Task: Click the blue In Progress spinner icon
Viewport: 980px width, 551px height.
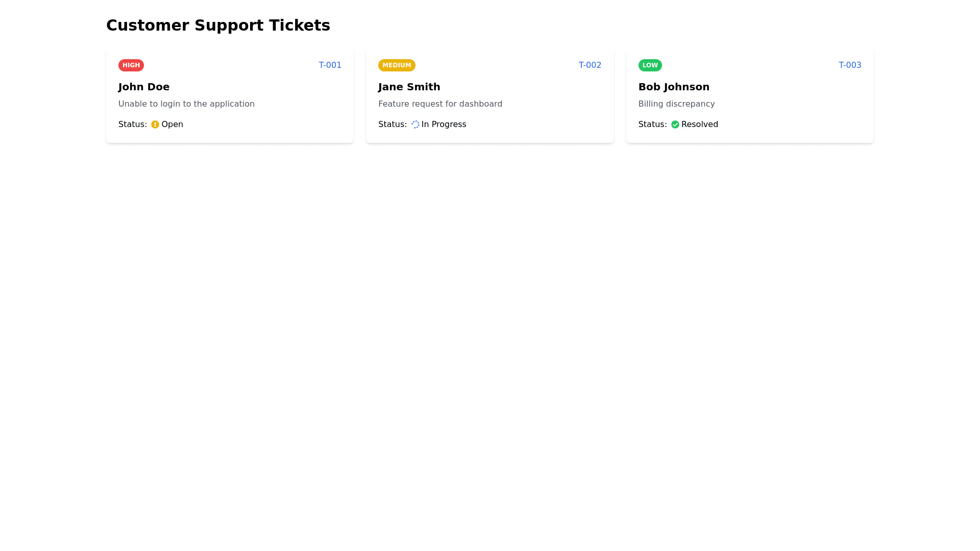Action: coord(415,124)
